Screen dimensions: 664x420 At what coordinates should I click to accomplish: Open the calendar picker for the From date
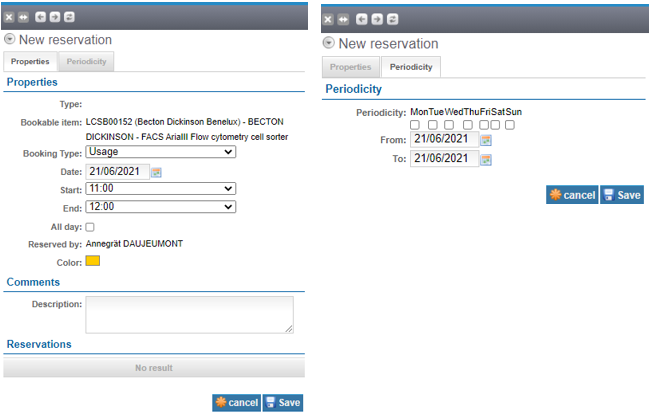click(x=487, y=140)
